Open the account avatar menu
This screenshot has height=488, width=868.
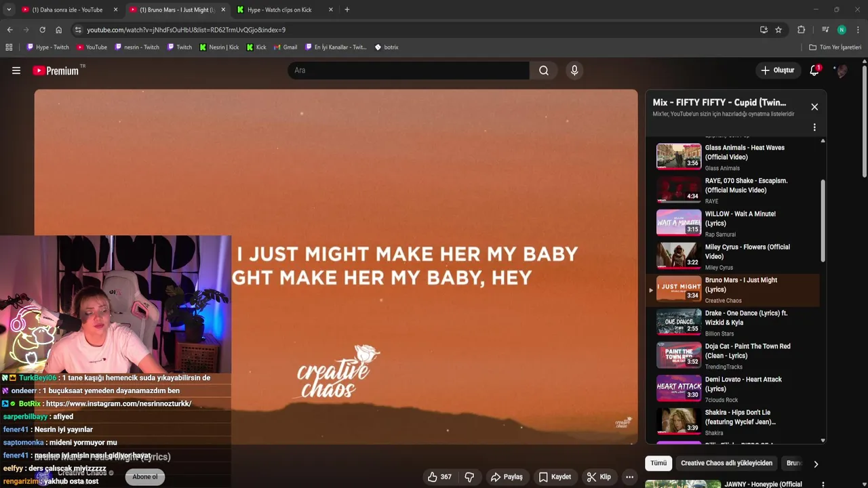pyautogui.click(x=842, y=70)
